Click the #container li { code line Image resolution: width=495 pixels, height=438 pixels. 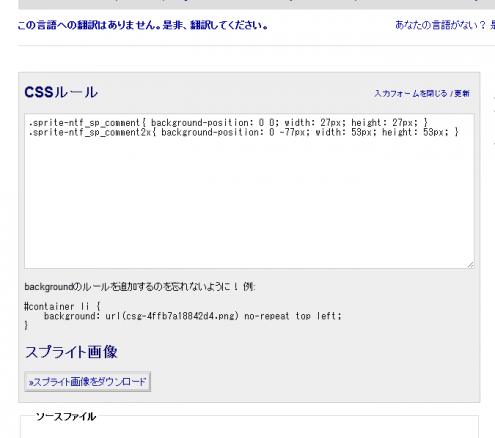point(62,306)
